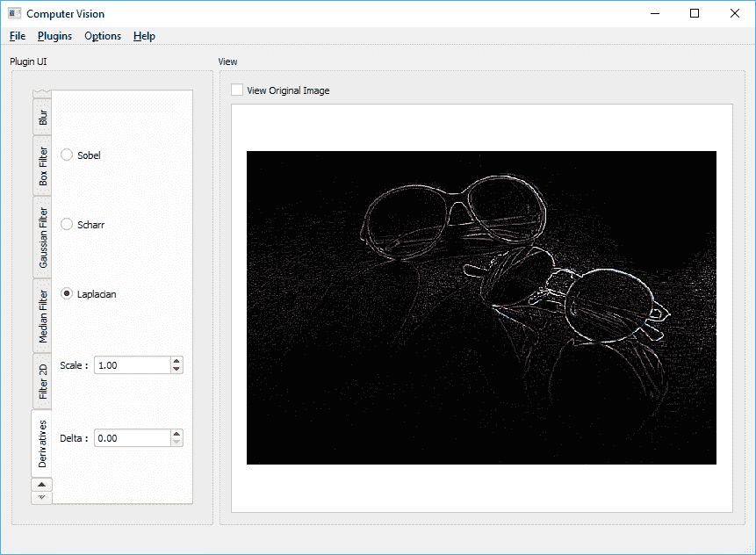Screen dimensions: 756x555
Task: Enable View Original Image checkbox
Action: coord(237,90)
